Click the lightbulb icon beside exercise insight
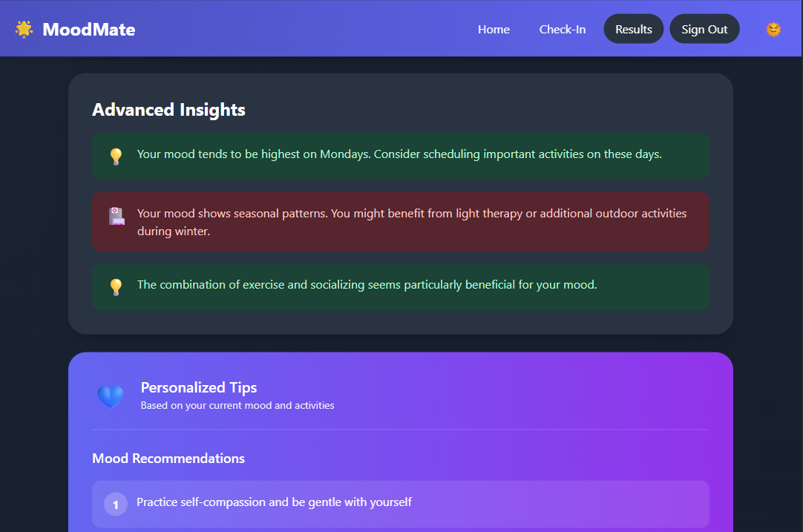The image size is (803, 532). coord(117,286)
